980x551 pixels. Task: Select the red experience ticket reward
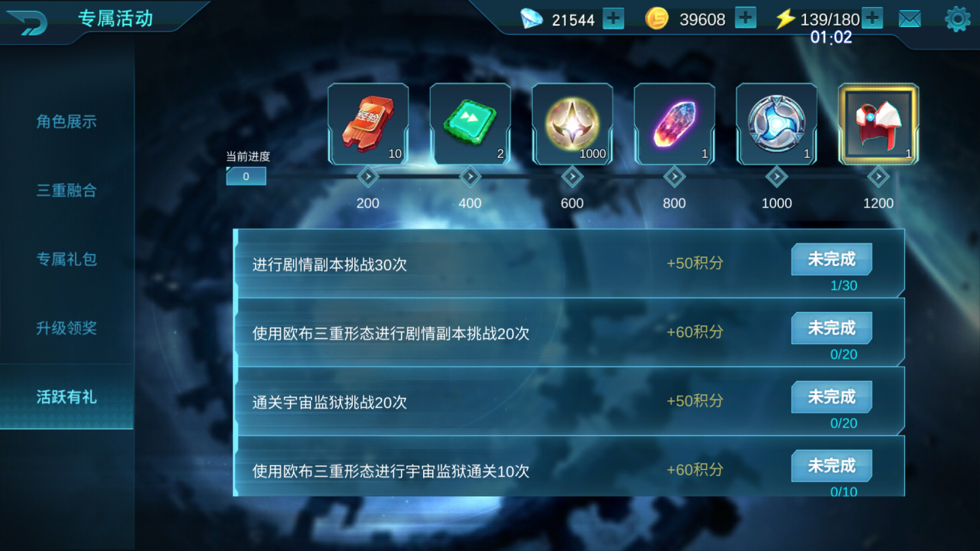tap(368, 124)
